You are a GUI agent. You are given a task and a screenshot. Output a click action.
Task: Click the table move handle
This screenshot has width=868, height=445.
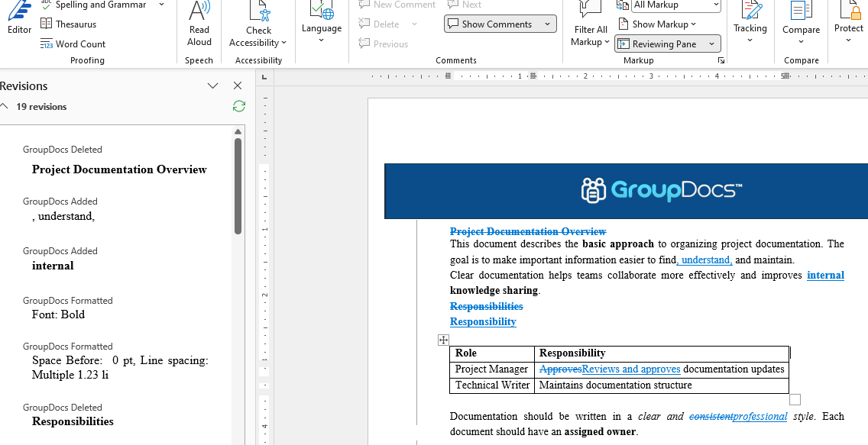(x=443, y=340)
